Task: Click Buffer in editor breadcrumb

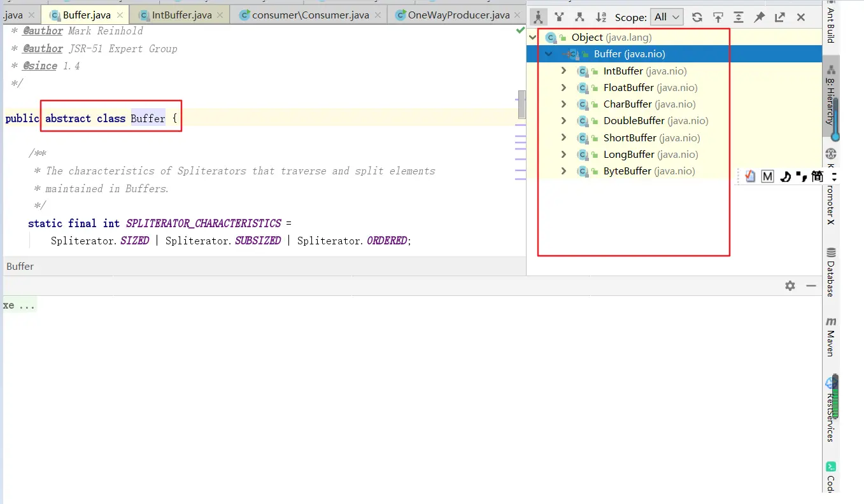Action: click(x=20, y=266)
